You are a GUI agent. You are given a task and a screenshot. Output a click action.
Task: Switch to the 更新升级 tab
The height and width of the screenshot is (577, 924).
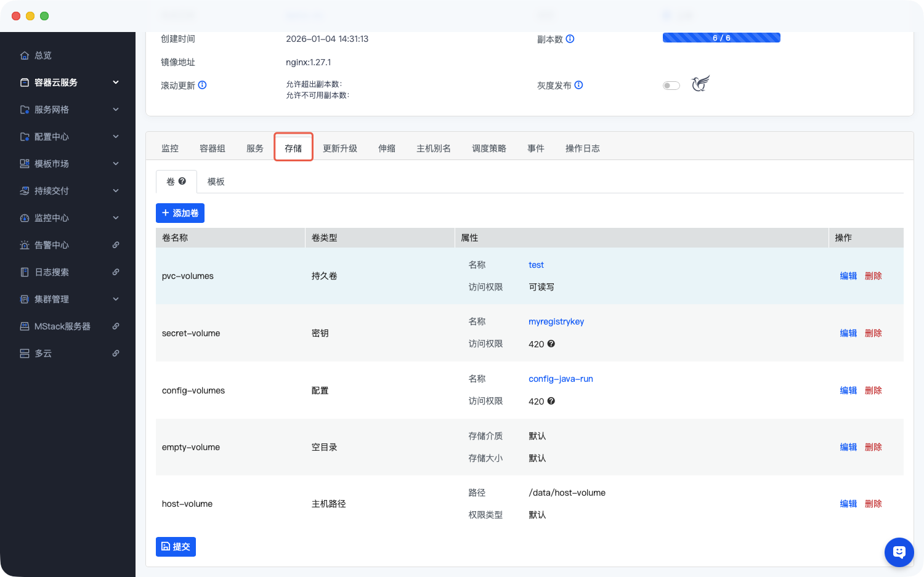(x=339, y=148)
